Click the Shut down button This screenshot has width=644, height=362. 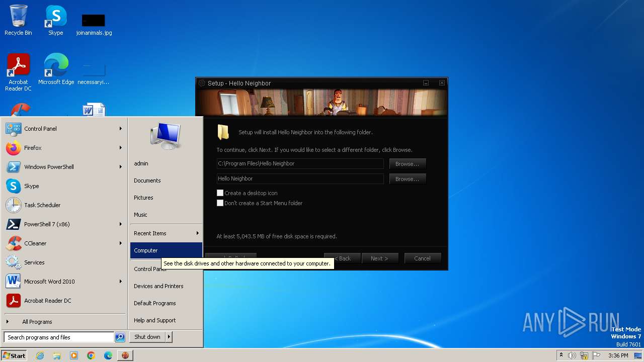(x=147, y=337)
